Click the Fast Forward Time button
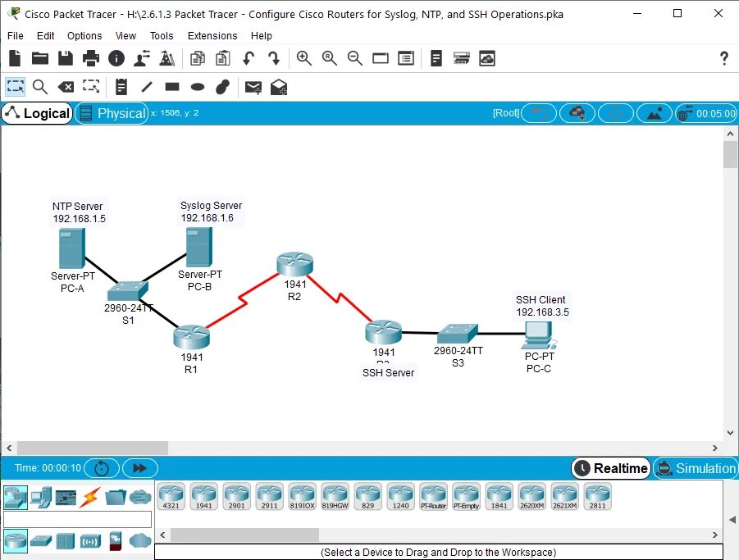Viewport: 739px width, 560px height. 140,468
